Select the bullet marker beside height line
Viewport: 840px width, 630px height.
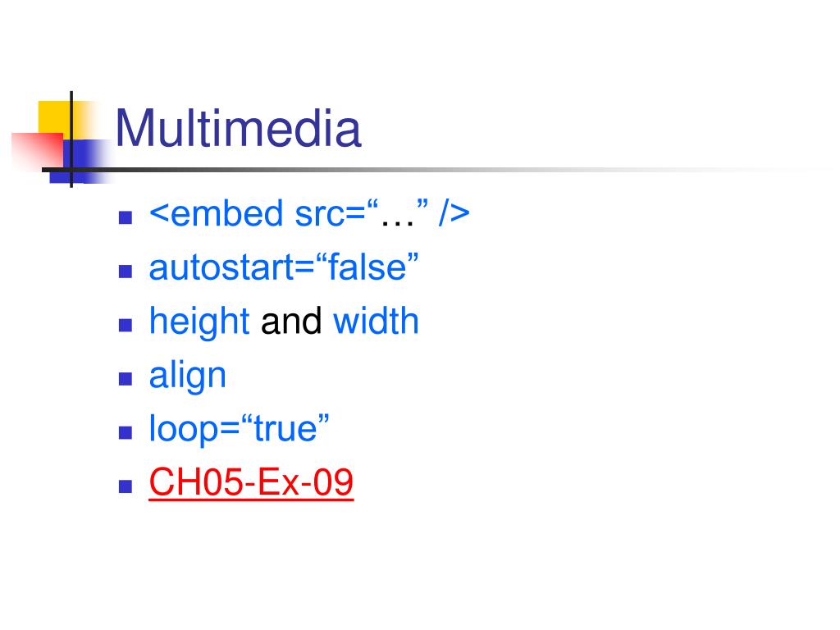pyautogui.click(x=126, y=325)
